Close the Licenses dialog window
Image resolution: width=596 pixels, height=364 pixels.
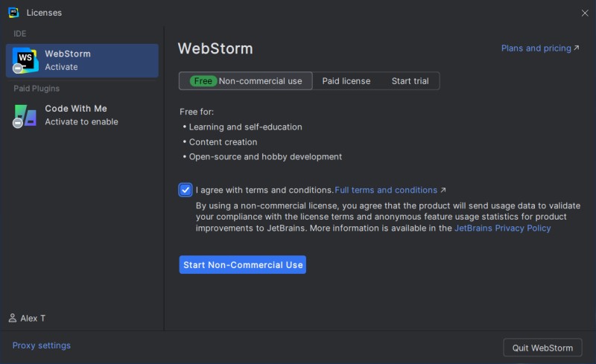click(x=584, y=13)
